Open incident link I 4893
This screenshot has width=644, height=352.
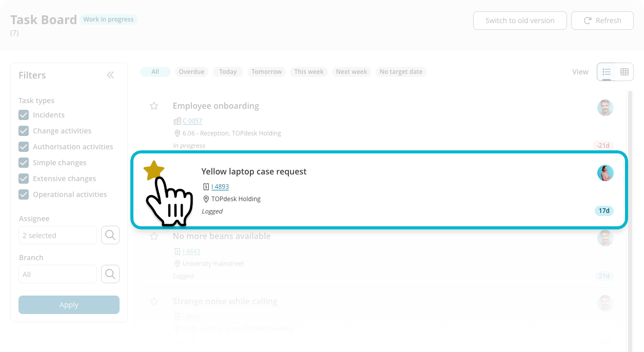(x=220, y=187)
